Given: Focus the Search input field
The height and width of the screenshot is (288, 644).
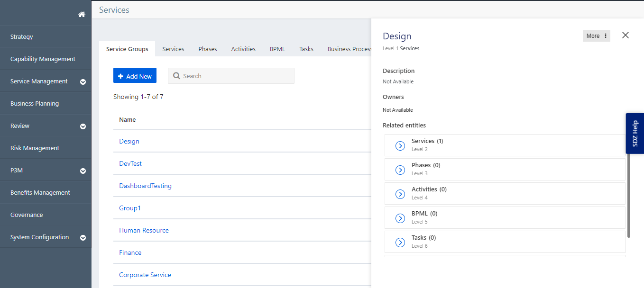Looking at the screenshot, I should click(x=231, y=76).
